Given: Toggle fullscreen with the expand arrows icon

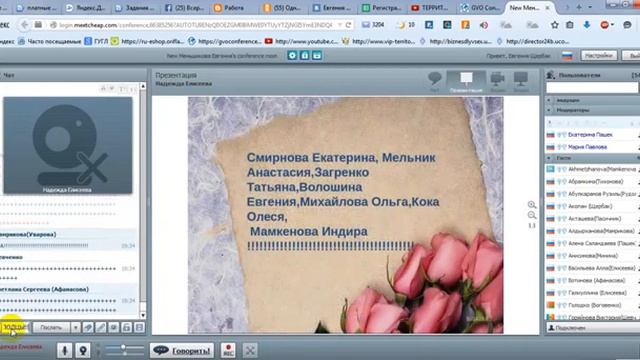Looking at the screenshot, I should [250, 350].
